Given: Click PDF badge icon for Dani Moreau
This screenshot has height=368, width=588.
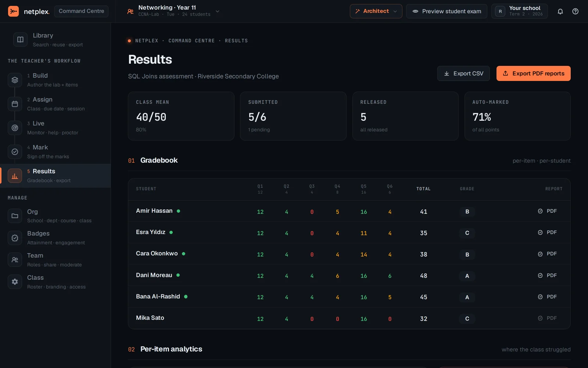Looking at the screenshot, I should coord(540,276).
